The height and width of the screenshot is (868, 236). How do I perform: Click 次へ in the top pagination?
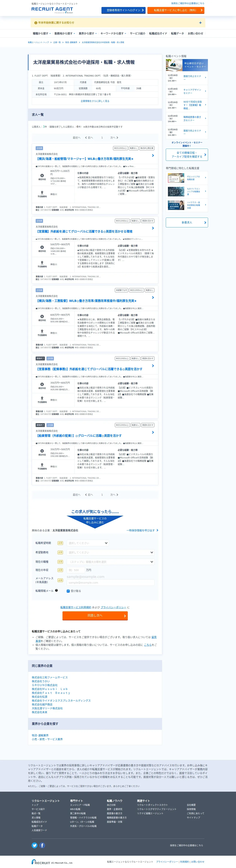(x=114, y=137)
